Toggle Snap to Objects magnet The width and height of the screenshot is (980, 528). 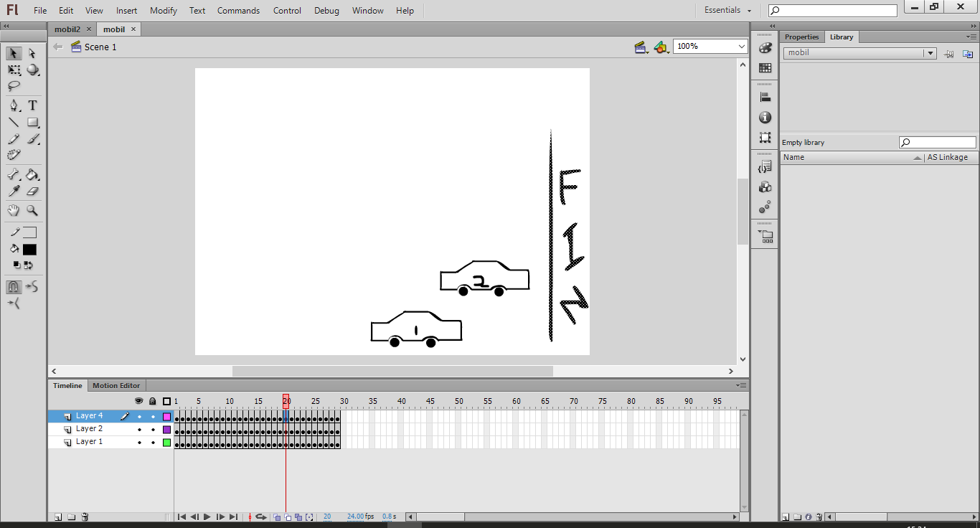coord(13,286)
